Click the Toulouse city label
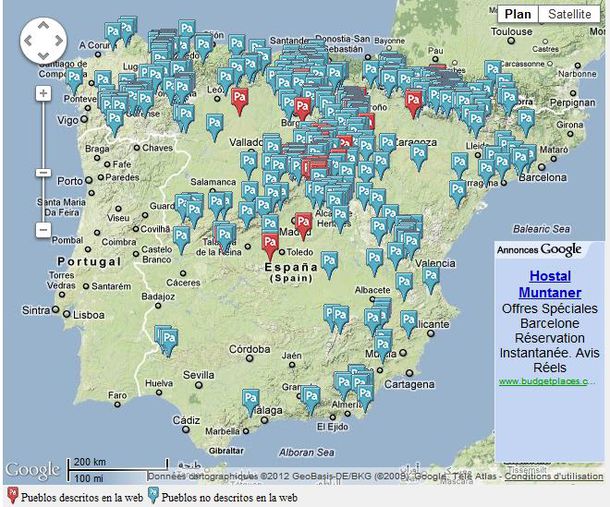 coord(512,32)
